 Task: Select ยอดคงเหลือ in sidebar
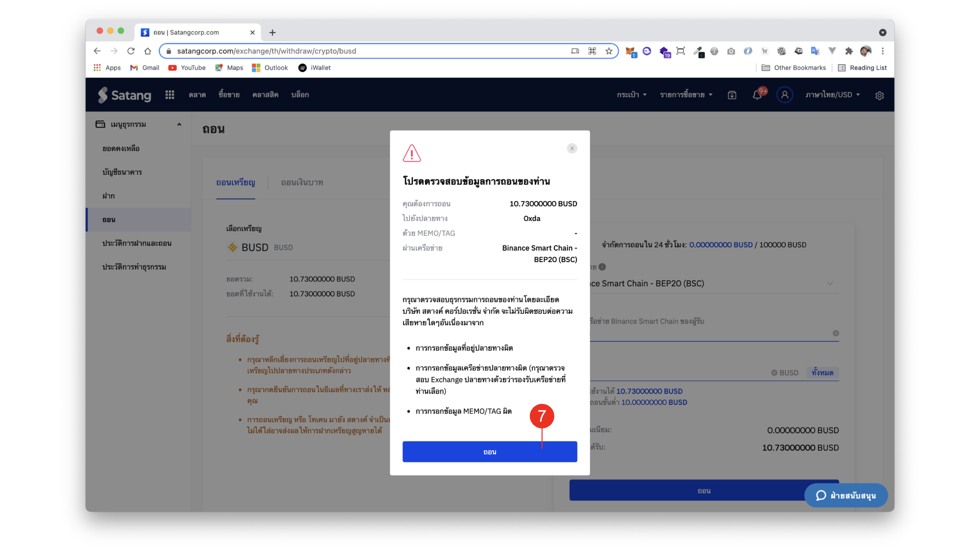(x=121, y=148)
